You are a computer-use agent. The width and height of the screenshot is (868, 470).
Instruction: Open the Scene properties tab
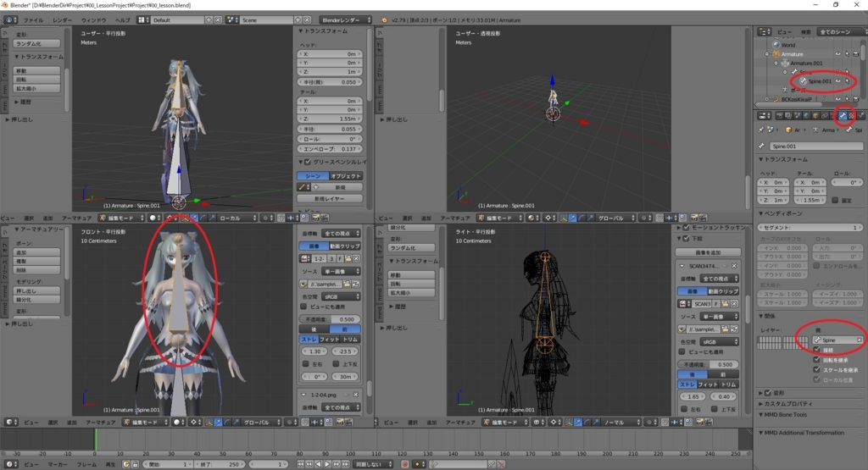[x=798, y=115]
